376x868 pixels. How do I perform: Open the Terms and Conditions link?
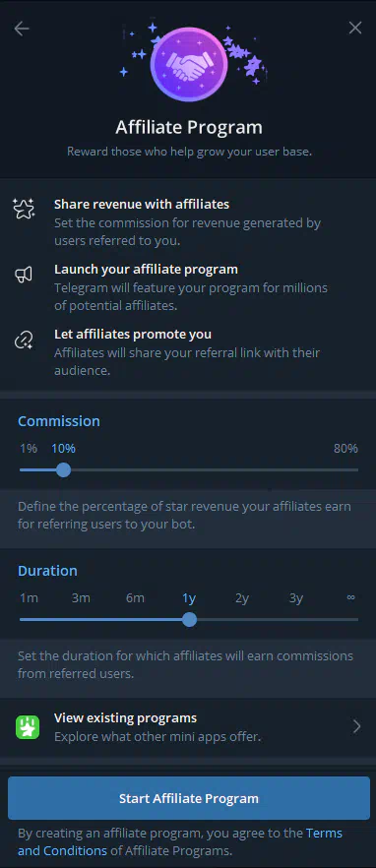coord(180,841)
